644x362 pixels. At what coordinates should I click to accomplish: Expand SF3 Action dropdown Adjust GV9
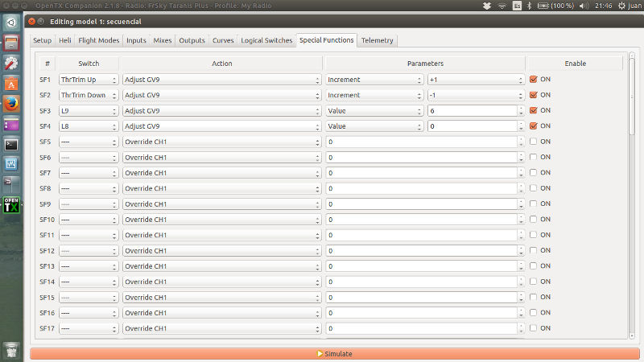pyautogui.click(x=221, y=111)
